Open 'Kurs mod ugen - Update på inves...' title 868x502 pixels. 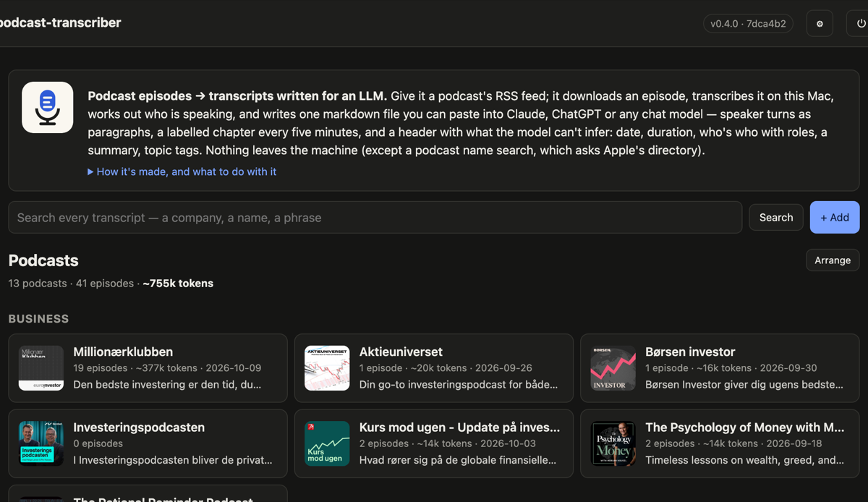point(459,427)
